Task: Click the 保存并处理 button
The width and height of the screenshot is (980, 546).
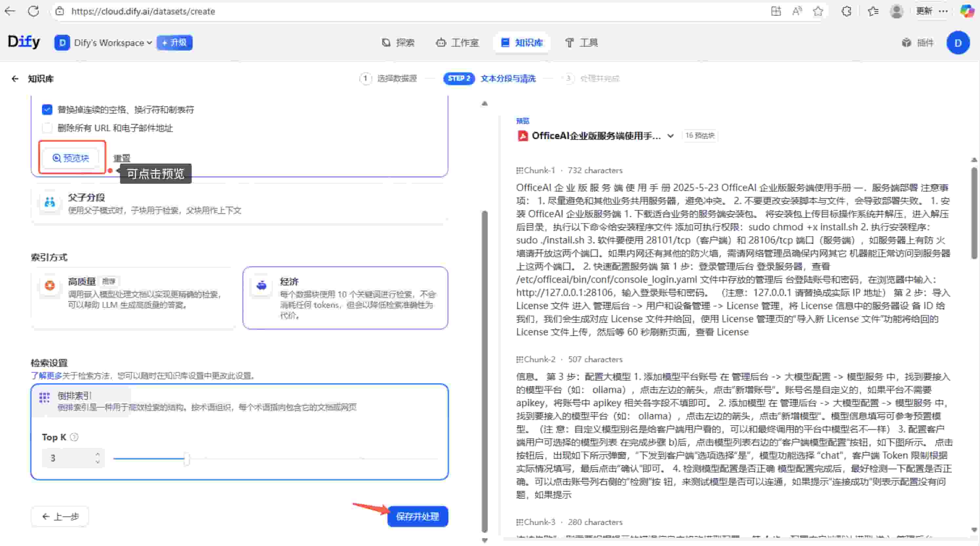Action: point(417,517)
